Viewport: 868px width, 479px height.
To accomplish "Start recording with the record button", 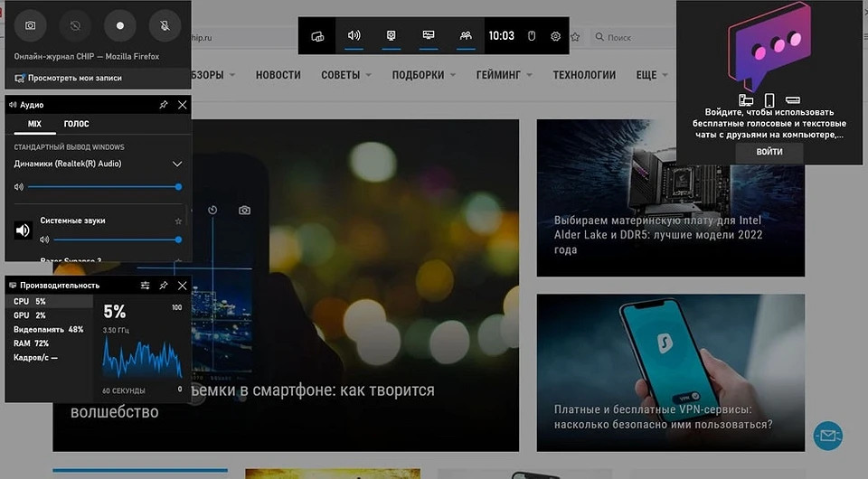I will tap(119, 25).
